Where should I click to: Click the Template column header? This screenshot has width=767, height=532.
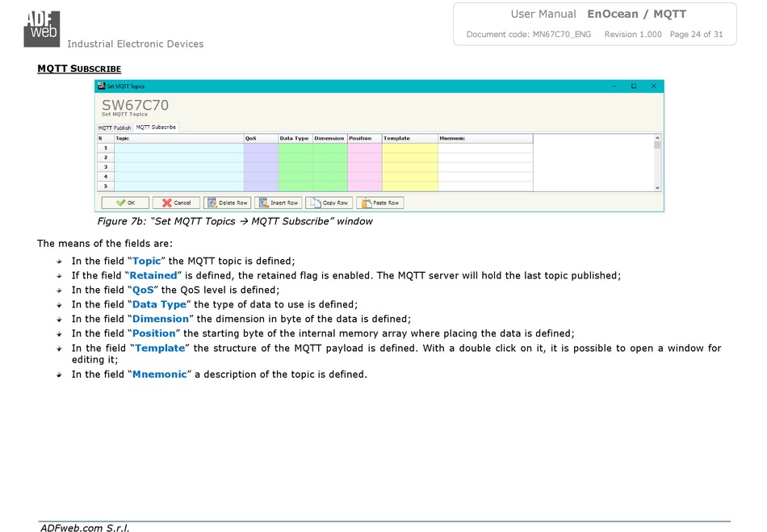[410, 138]
